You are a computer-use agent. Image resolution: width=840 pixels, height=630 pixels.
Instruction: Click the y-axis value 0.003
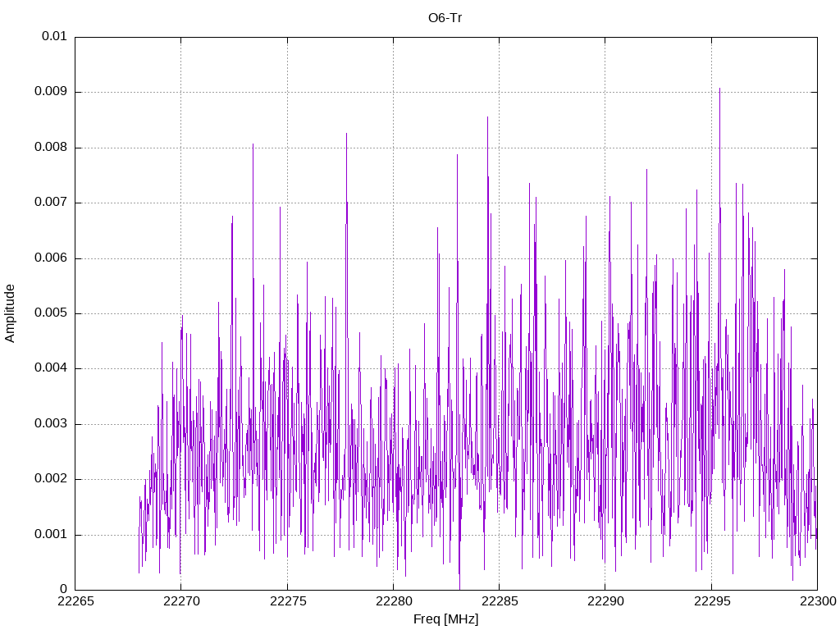pos(51,424)
